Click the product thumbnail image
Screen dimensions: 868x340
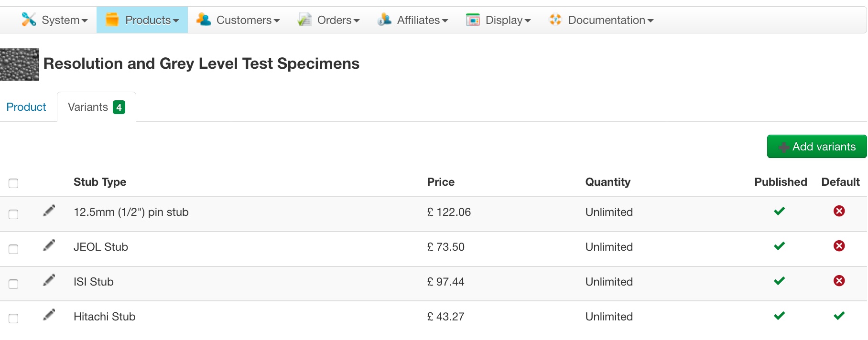(19, 64)
